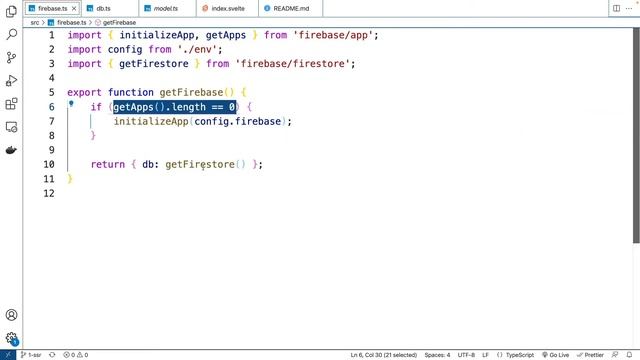Click Go Live in status bar
Screen dimensions: 640x360
(556, 355)
